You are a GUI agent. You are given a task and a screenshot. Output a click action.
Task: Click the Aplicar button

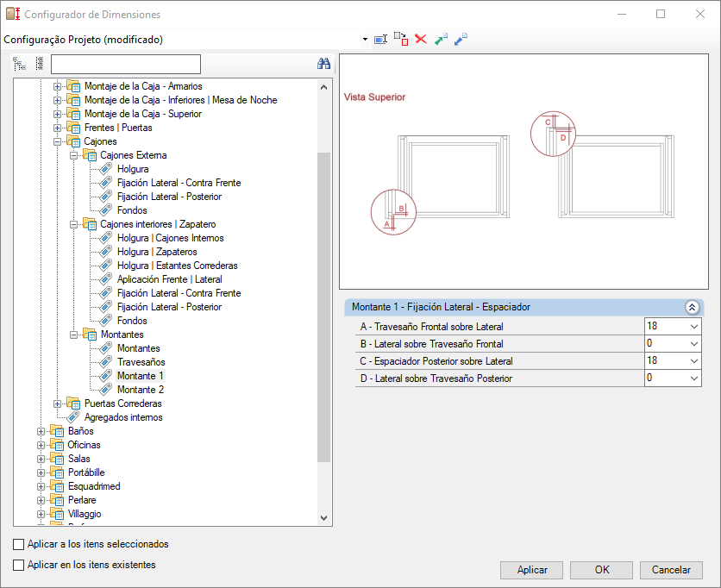pos(531,570)
